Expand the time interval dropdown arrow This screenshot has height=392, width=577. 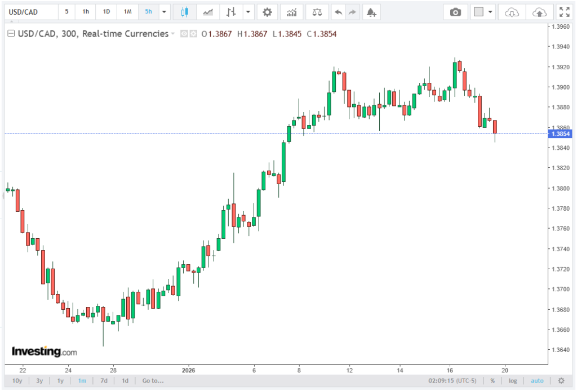[x=164, y=12]
